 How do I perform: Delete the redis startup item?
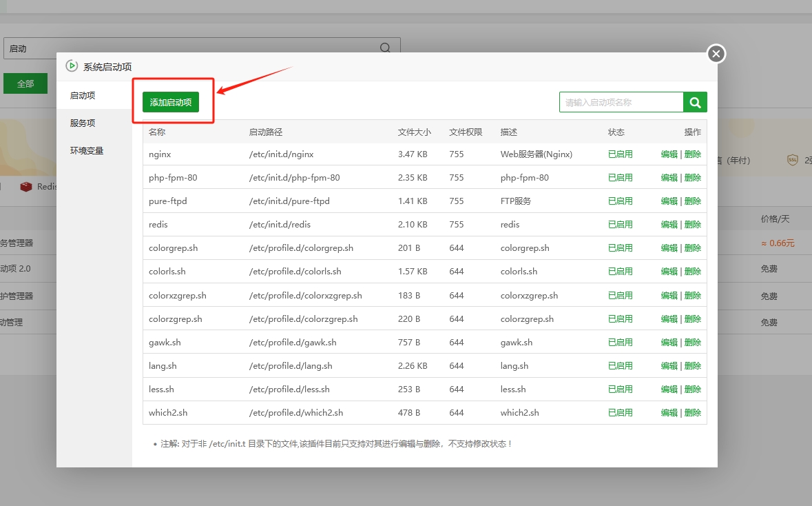(x=693, y=225)
